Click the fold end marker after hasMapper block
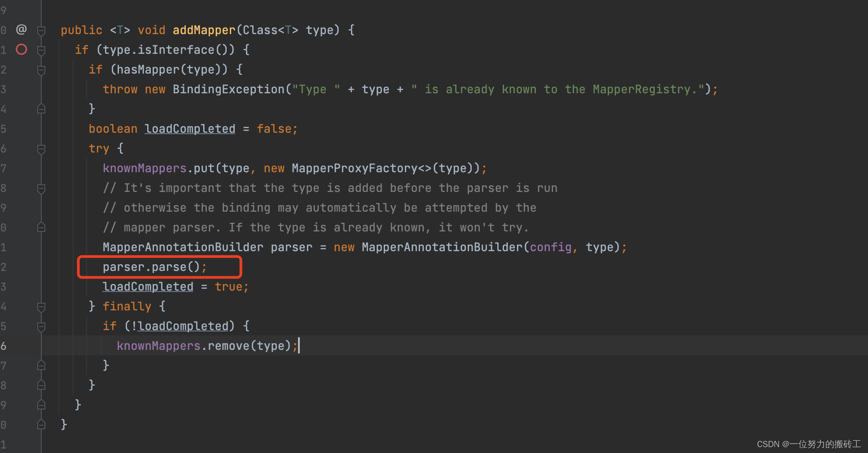The image size is (868, 453). 41,109
